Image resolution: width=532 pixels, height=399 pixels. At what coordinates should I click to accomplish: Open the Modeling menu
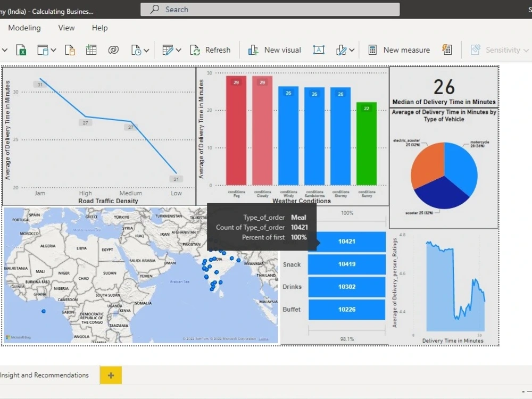[x=24, y=28]
